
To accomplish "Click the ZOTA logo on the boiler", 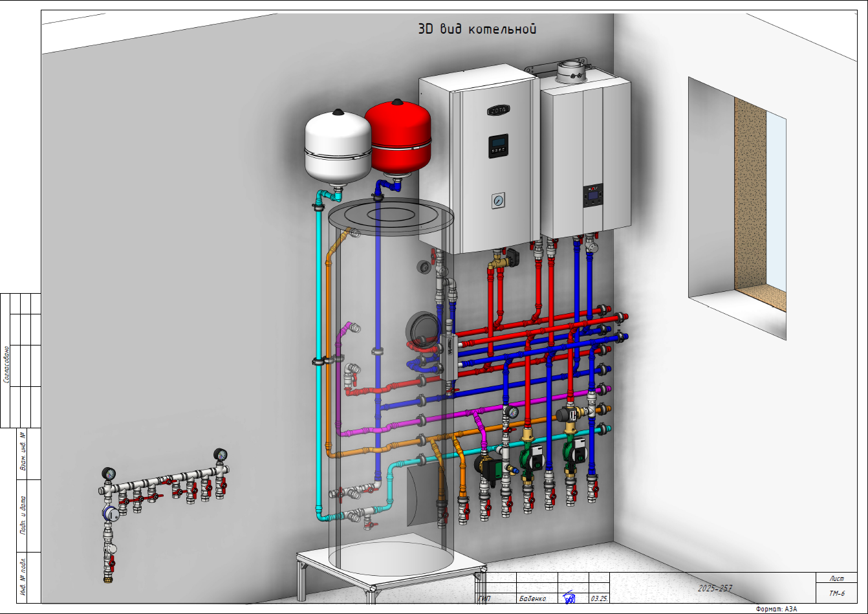I will (x=498, y=110).
